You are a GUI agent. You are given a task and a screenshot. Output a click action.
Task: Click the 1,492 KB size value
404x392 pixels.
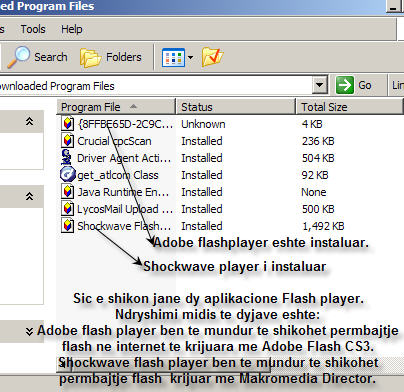point(323,226)
